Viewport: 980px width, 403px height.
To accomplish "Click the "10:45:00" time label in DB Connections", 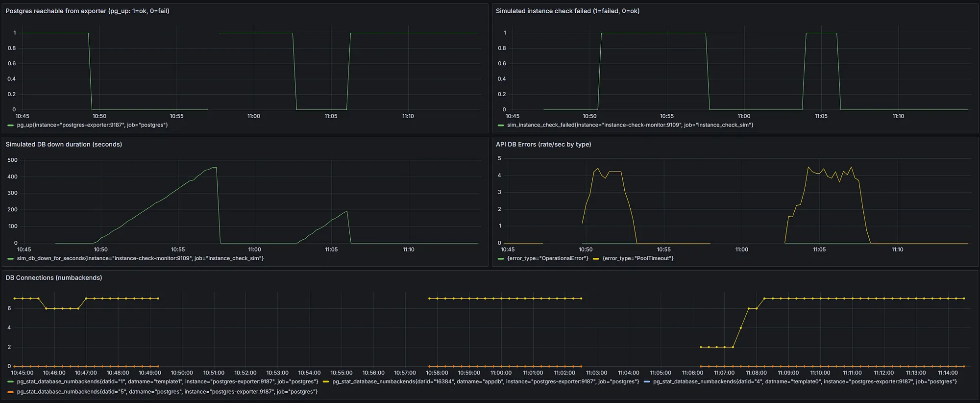I will click(22, 373).
